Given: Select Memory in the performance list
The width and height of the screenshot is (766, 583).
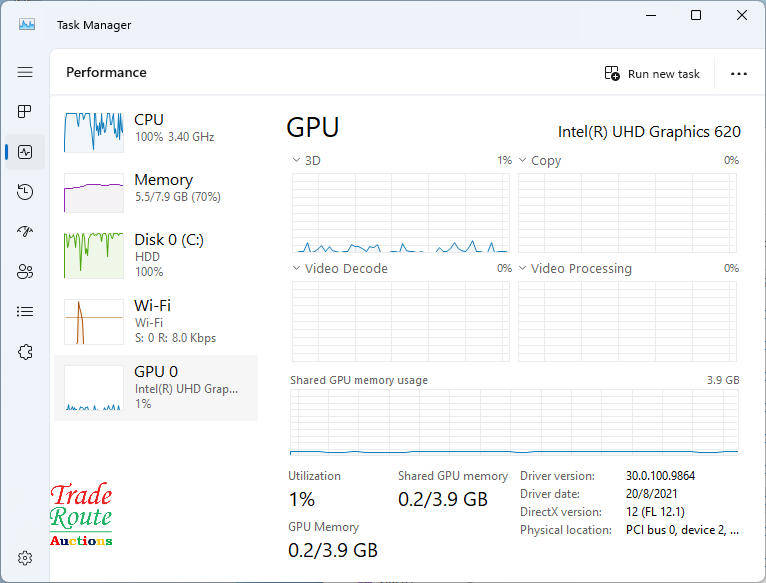Looking at the screenshot, I should click(156, 189).
